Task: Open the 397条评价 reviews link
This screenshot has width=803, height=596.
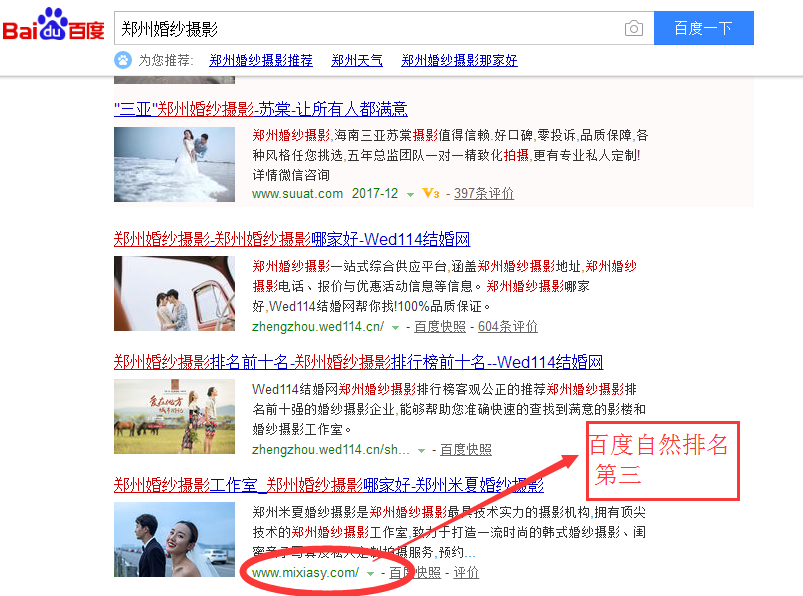Action: (x=484, y=194)
